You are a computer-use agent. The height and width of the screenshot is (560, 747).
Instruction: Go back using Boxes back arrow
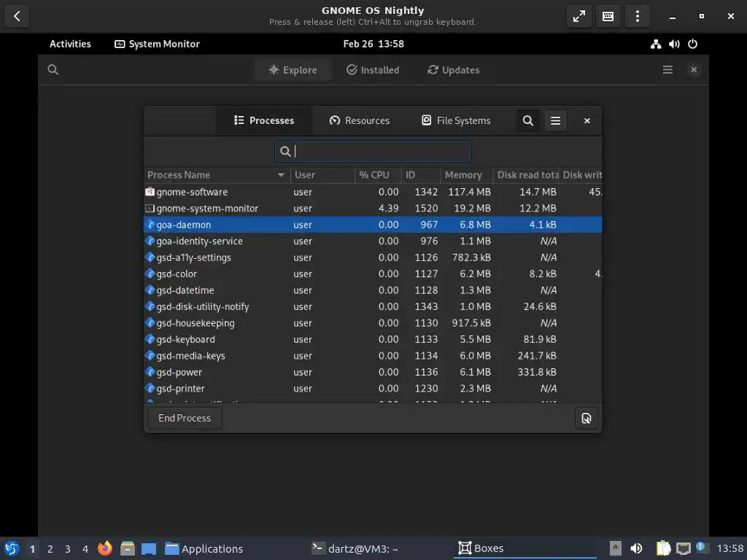[17, 17]
